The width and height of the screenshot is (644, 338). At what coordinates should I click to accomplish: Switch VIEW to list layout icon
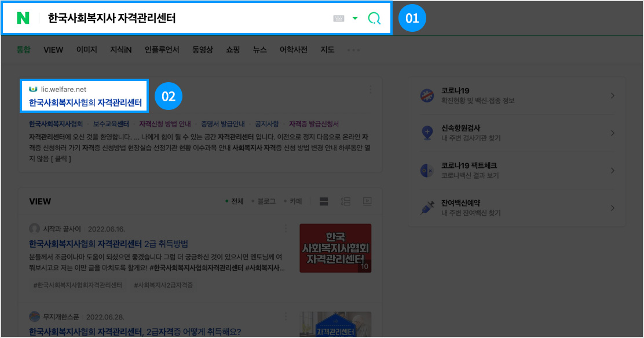coord(346,201)
